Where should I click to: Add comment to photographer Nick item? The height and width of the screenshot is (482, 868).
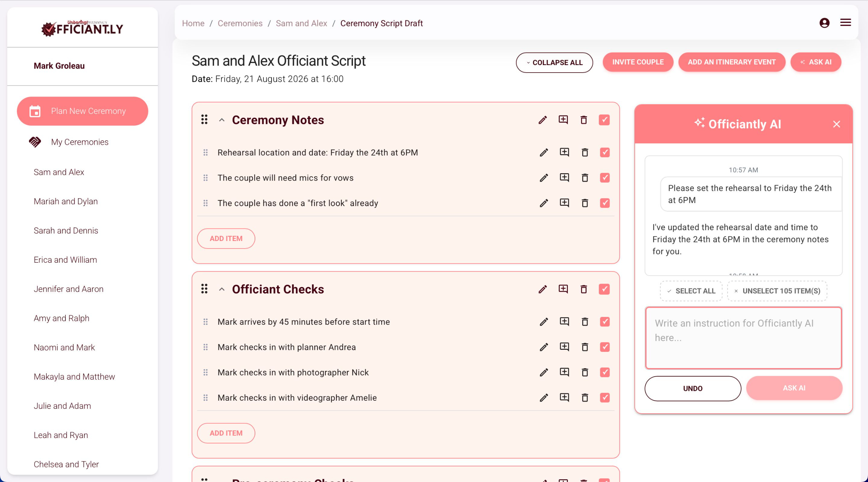tap(564, 372)
